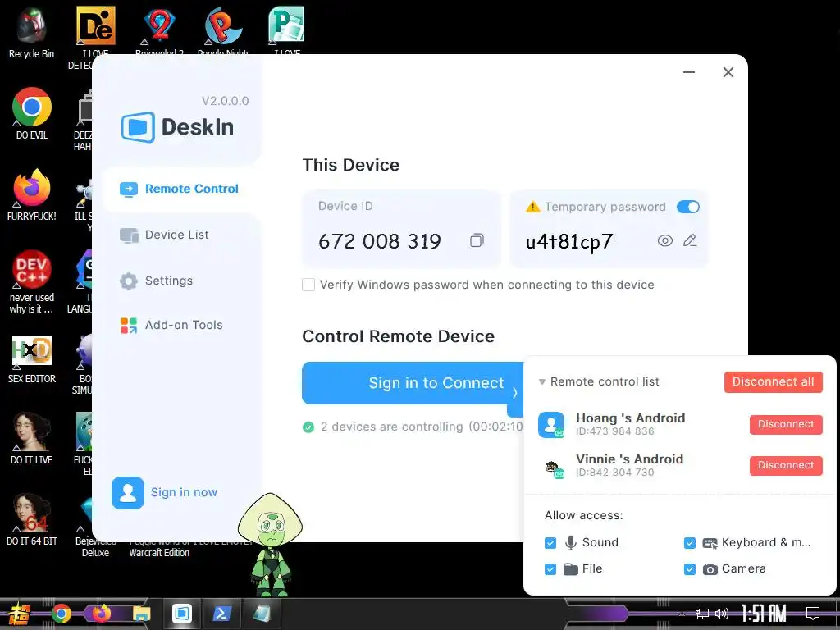Open Firefox from the taskbar
Viewport: 840px width, 630px height.
tap(101, 614)
